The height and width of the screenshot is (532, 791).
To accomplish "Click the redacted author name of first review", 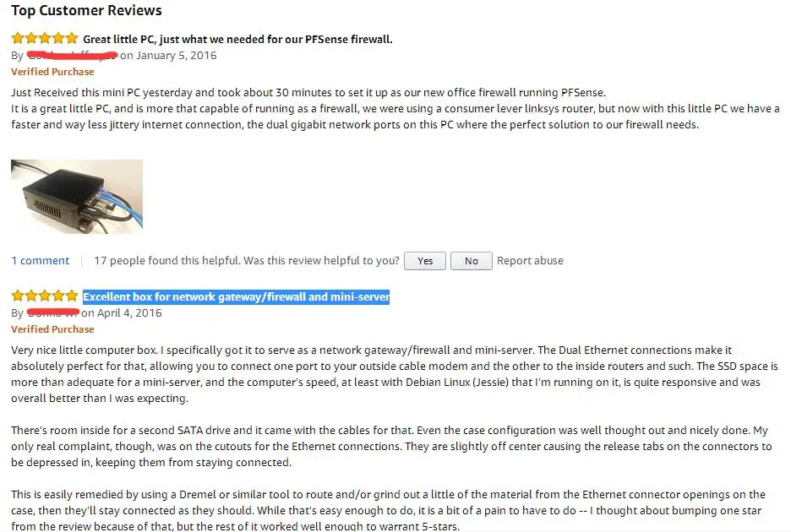I will pos(72,55).
